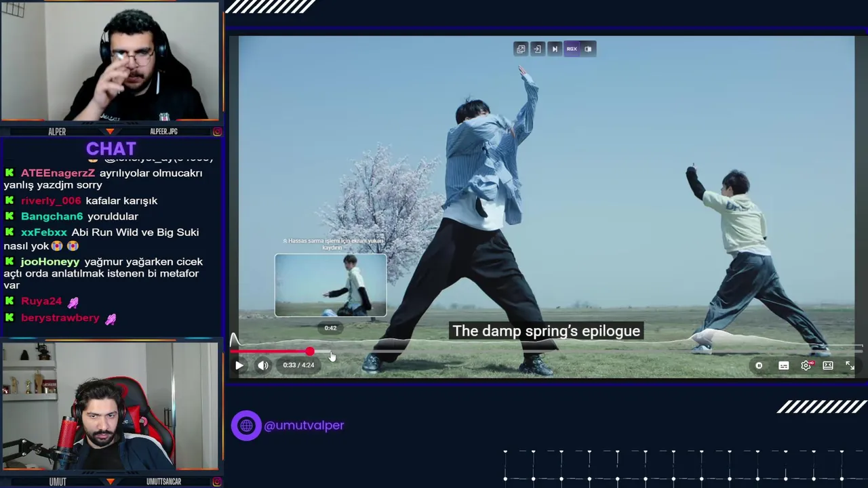Click the orange arrow on ALPER's name bar
868x488 pixels.
(110, 131)
